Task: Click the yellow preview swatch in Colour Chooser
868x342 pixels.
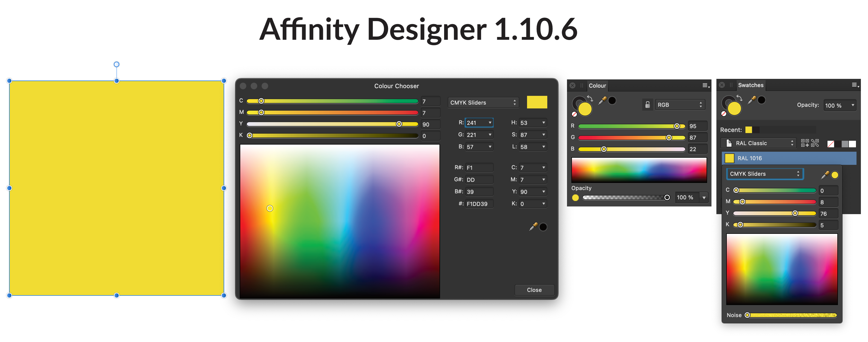Action: point(537,102)
